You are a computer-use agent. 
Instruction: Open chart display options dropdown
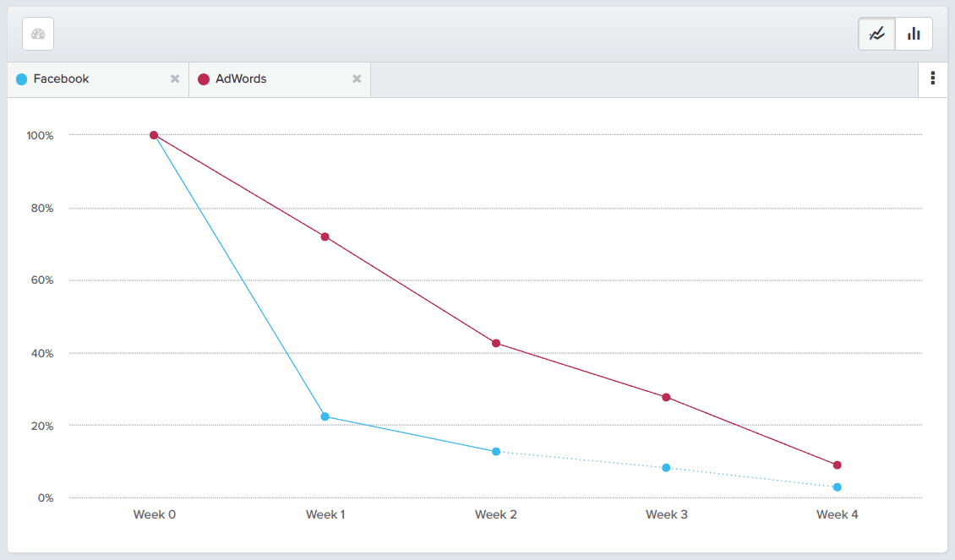tap(933, 79)
